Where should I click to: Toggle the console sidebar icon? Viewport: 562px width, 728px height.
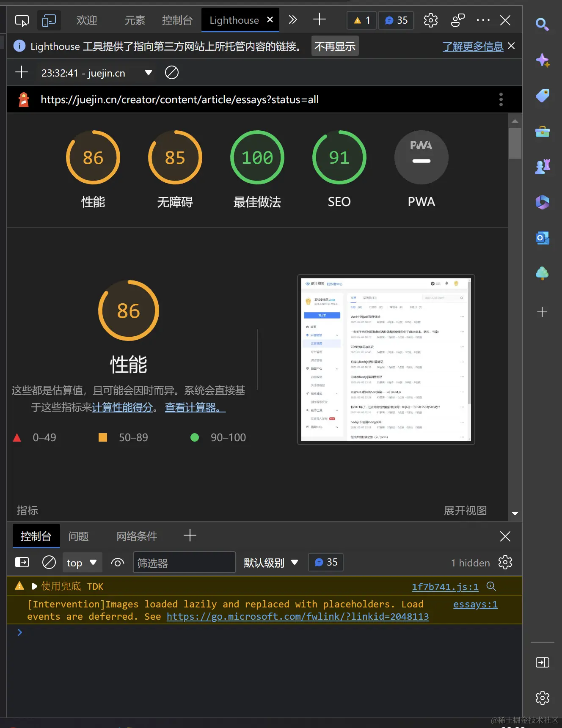22,562
